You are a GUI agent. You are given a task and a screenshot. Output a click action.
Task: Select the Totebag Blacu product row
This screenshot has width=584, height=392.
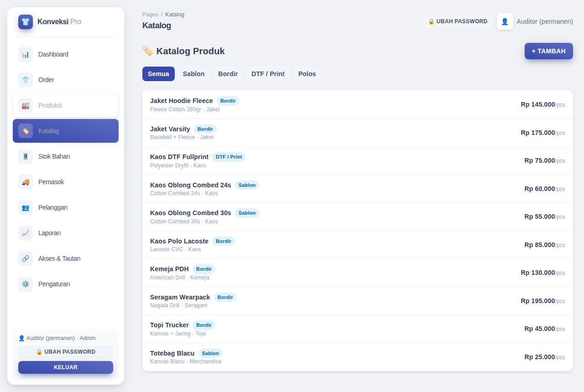358,357
